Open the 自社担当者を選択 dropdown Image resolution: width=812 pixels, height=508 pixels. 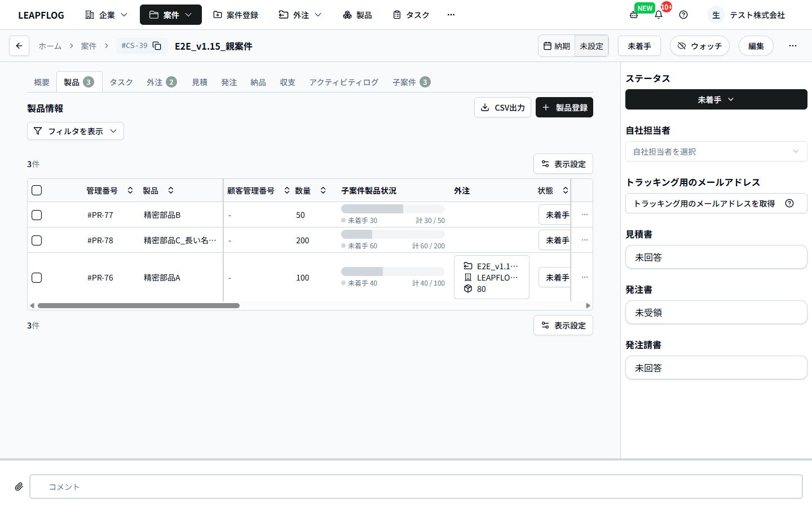(x=716, y=151)
